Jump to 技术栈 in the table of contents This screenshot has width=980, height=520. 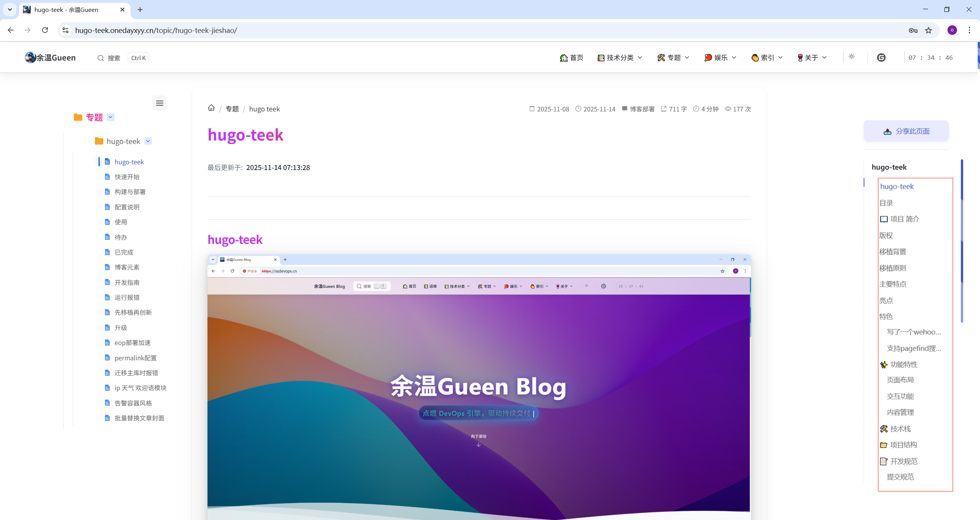pyautogui.click(x=900, y=429)
